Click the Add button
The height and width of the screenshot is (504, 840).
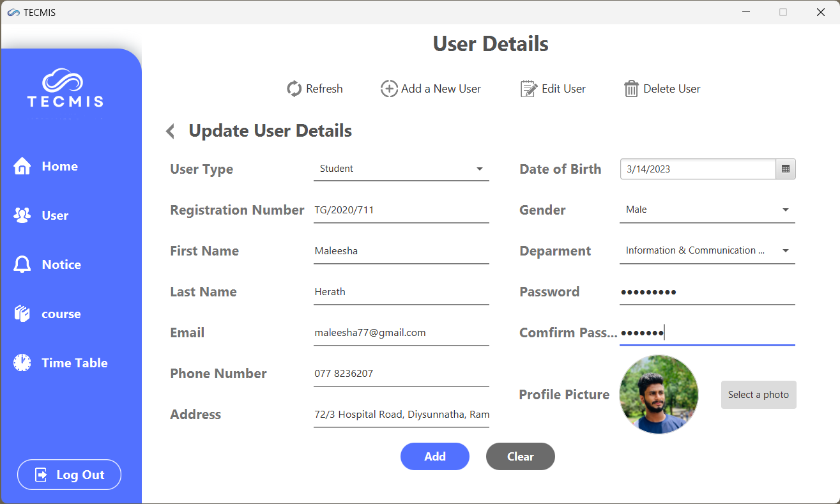[434, 456]
